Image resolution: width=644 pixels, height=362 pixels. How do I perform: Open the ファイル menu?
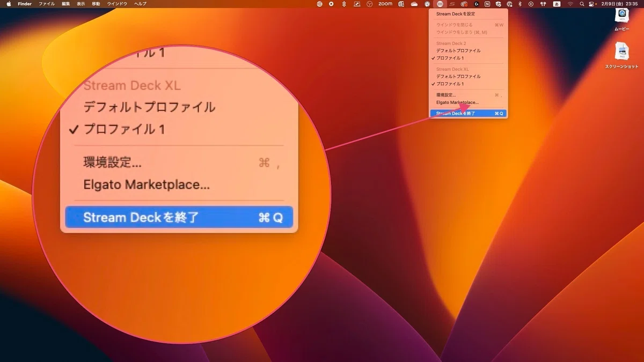click(46, 4)
